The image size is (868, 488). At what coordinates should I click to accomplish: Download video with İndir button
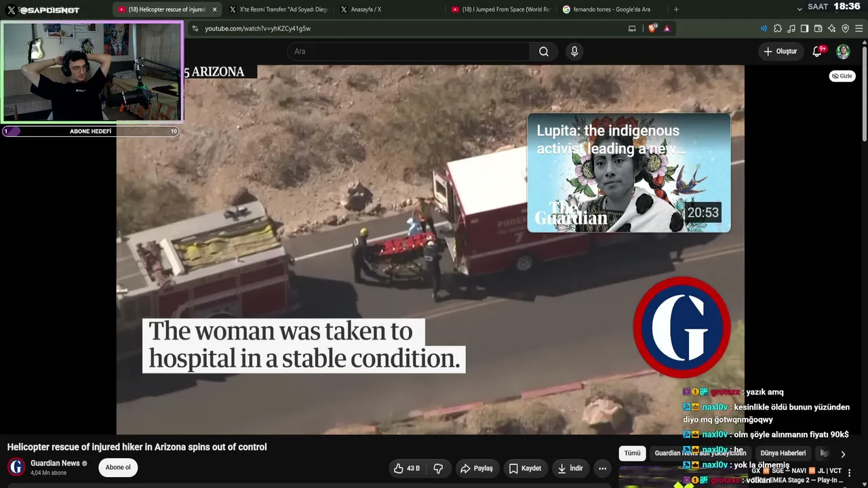coord(570,468)
